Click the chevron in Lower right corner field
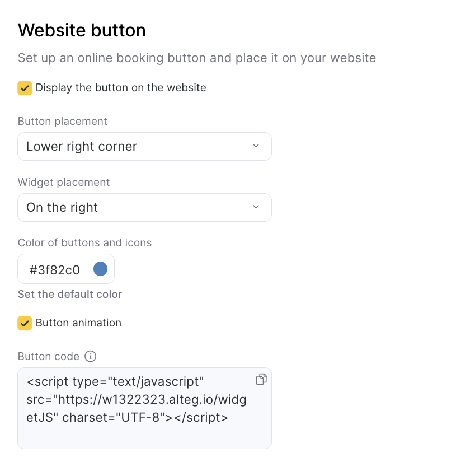 coord(256,146)
